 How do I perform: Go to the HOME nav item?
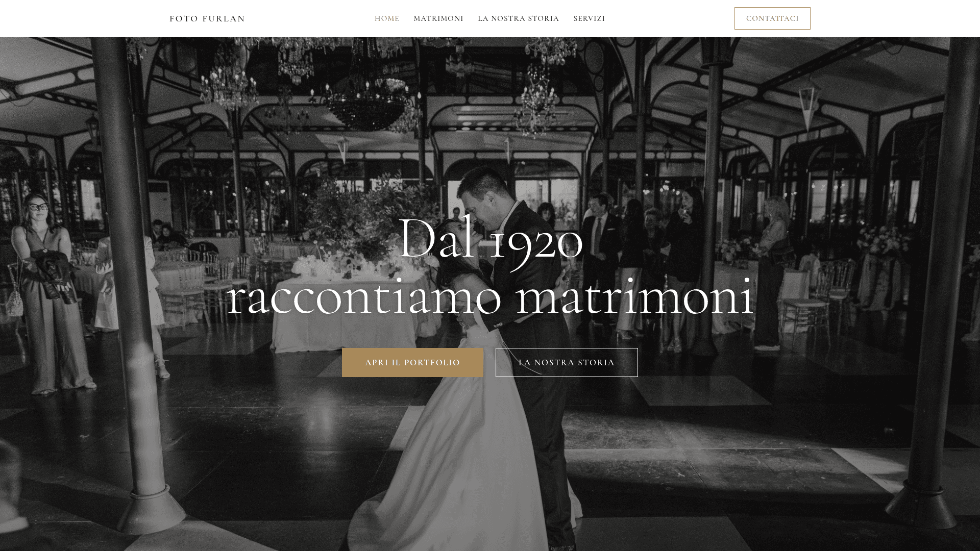[387, 18]
